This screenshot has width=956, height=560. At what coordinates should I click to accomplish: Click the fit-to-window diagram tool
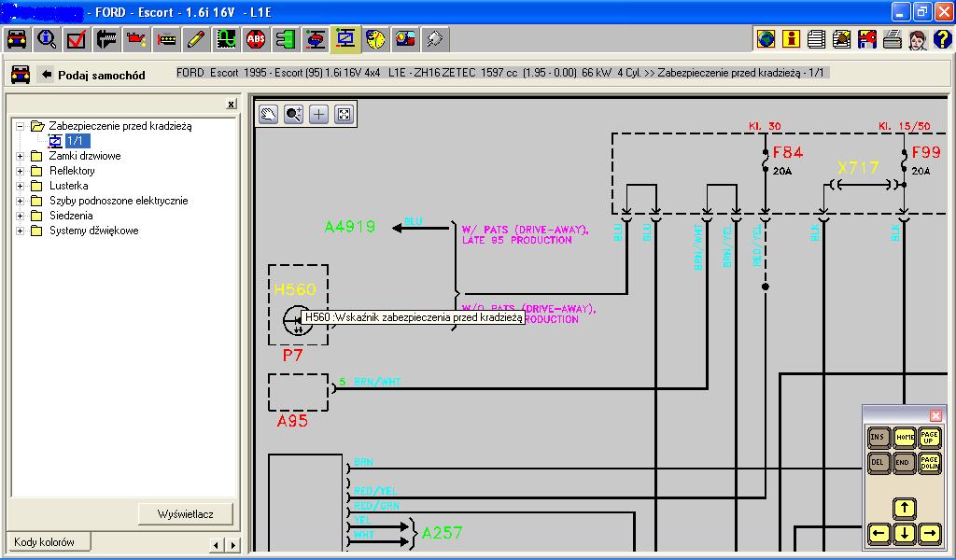click(344, 114)
